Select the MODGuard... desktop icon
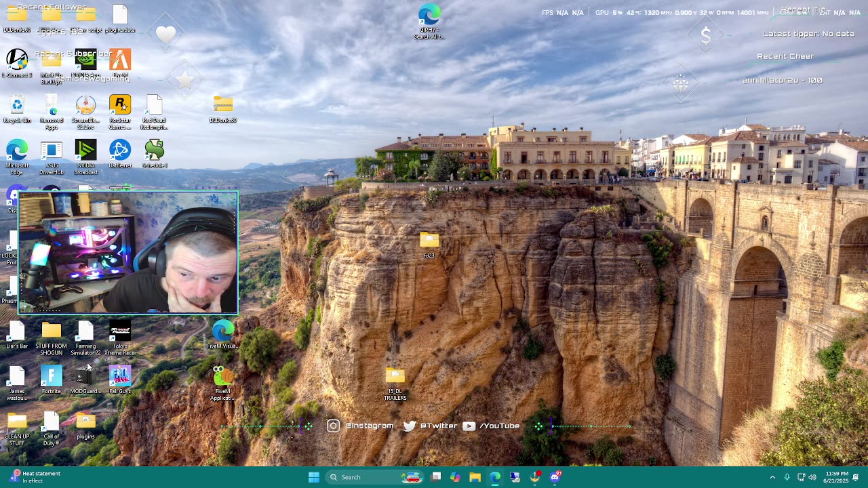Image resolution: width=868 pixels, height=488 pixels. pos(85,380)
